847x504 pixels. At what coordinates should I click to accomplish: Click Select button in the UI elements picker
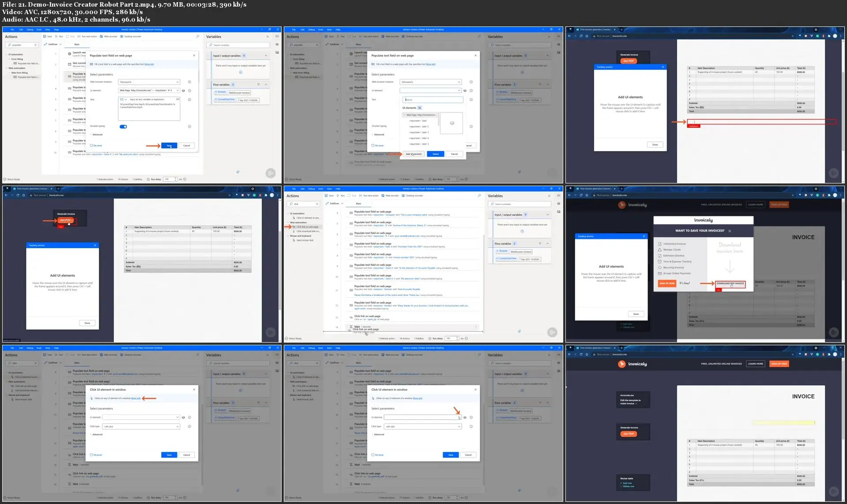click(436, 154)
